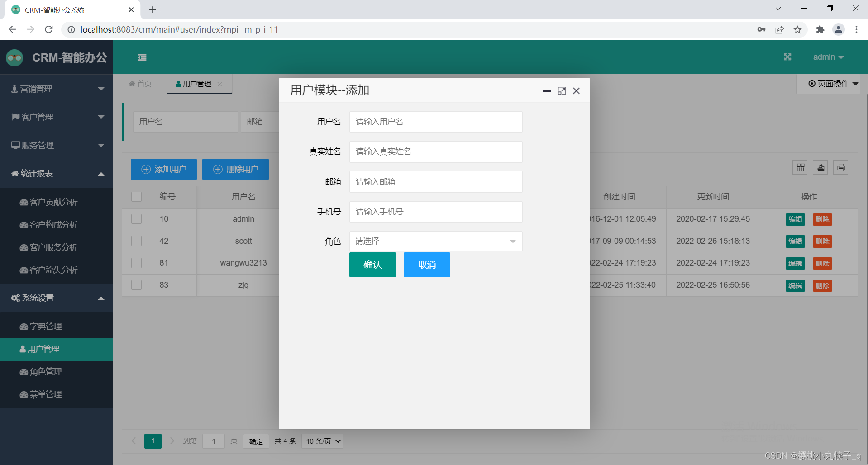Viewport: 868px width, 465px height.
Task: Check the row checkbox for user zjq
Action: click(x=136, y=285)
